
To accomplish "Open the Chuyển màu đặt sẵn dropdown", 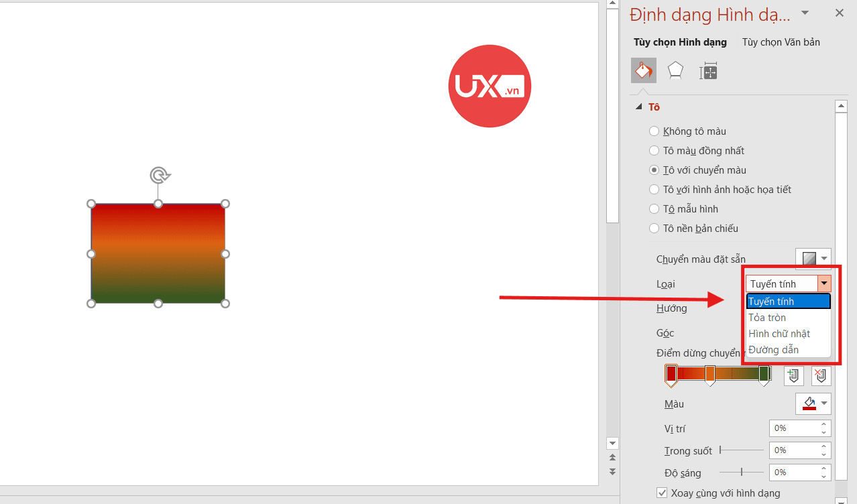I will pyautogui.click(x=813, y=259).
